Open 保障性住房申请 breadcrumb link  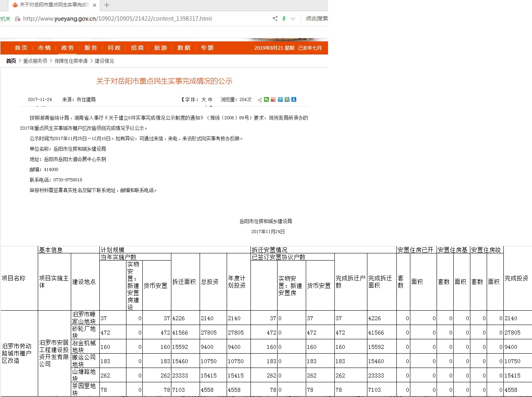tap(71, 61)
